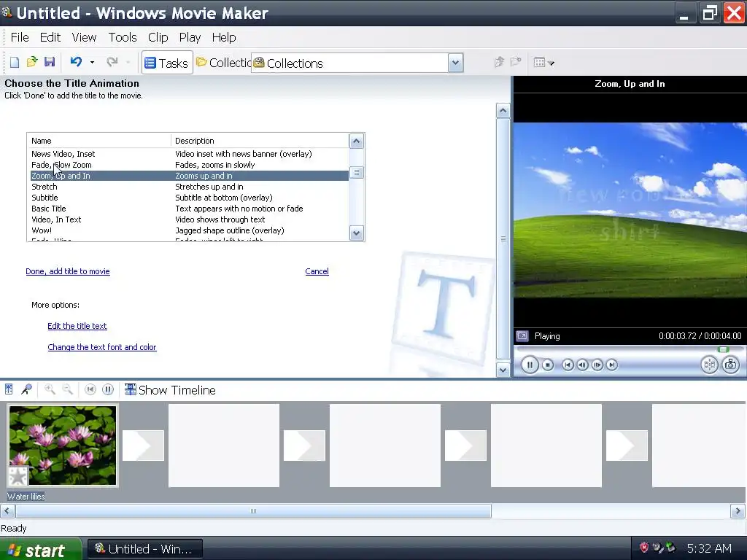Screen dimensions: 747x560
Task: Click the Open Project folder icon
Action: coord(32,62)
